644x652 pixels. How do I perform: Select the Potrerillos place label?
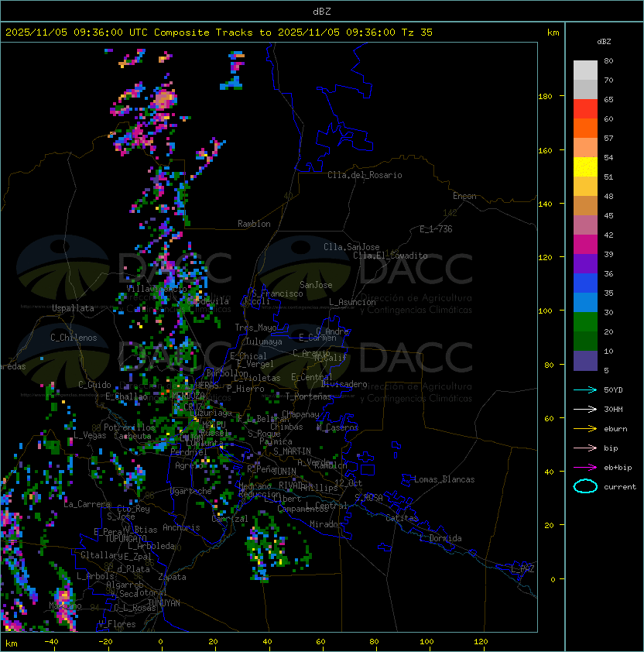pos(129,427)
